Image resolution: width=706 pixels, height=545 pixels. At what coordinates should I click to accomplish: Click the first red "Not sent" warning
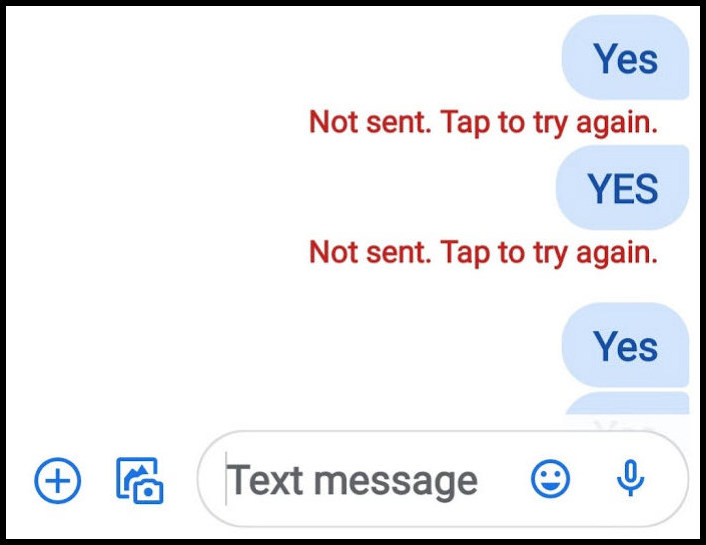point(483,122)
